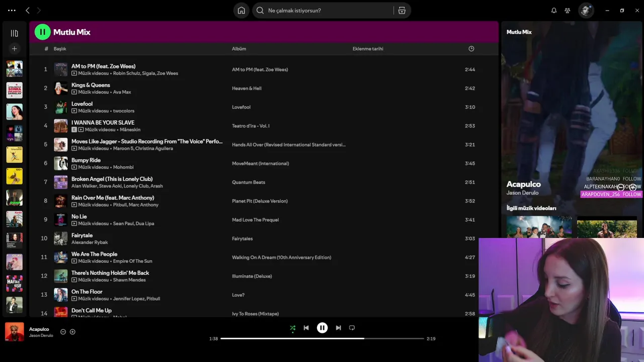Select the Kings & Queens track title
This screenshot has width=644, height=362.
91,85
